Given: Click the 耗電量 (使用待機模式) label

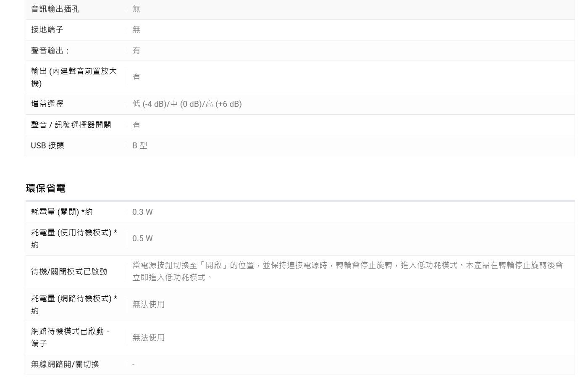Looking at the screenshot, I should [x=74, y=238].
